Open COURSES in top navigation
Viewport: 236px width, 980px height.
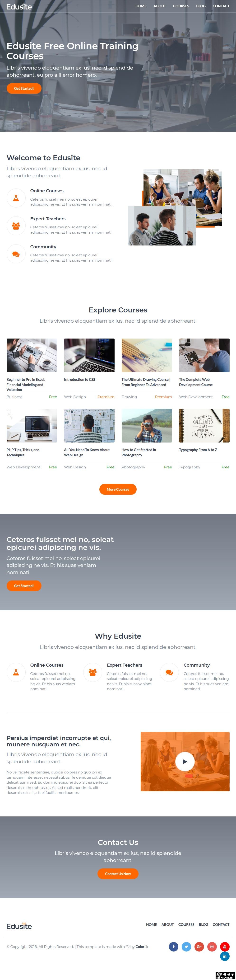tap(181, 6)
